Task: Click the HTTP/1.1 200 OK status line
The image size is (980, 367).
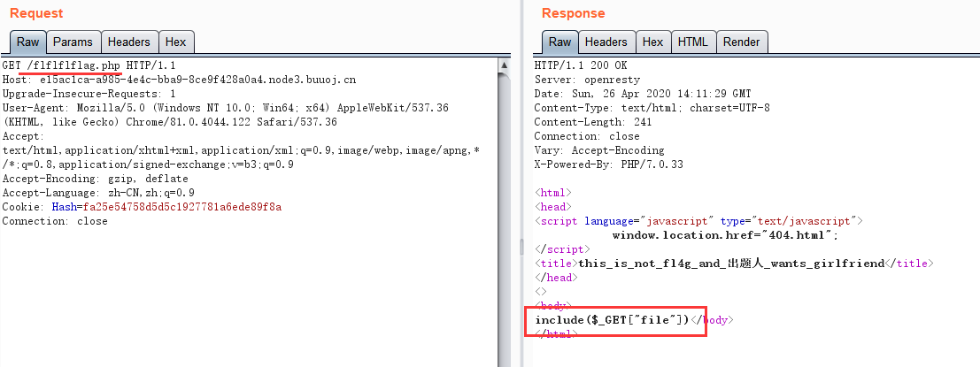Action: tap(581, 65)
